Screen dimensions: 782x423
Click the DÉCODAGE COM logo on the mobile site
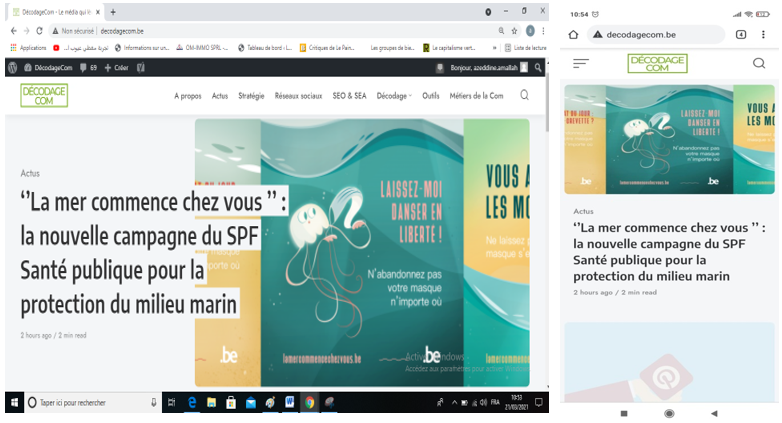[657, 63]
